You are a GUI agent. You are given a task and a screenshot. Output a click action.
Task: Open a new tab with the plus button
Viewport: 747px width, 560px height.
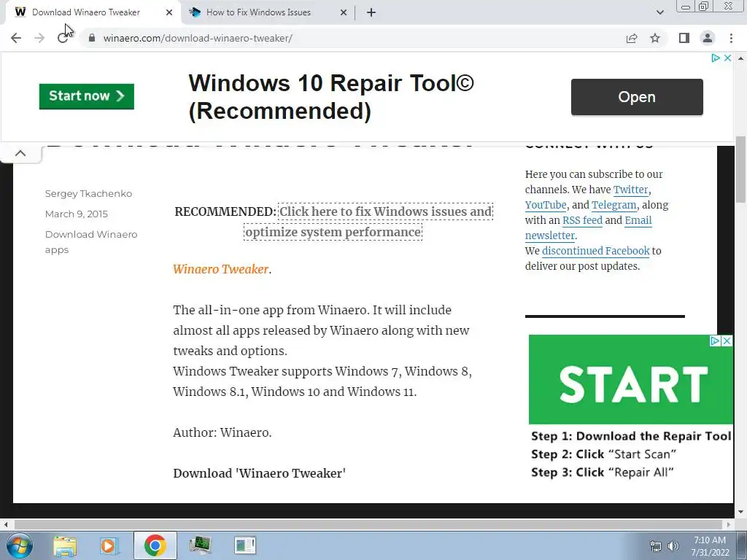(371, 12)
